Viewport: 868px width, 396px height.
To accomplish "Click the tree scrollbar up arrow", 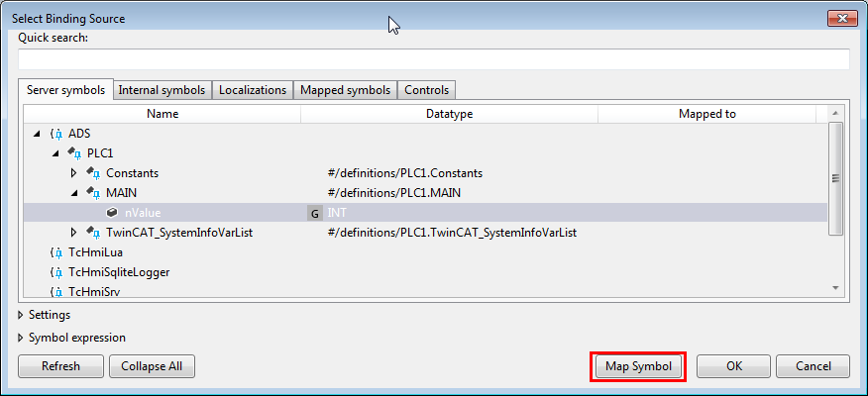I will pyautogui.click(x=835, y=114).
